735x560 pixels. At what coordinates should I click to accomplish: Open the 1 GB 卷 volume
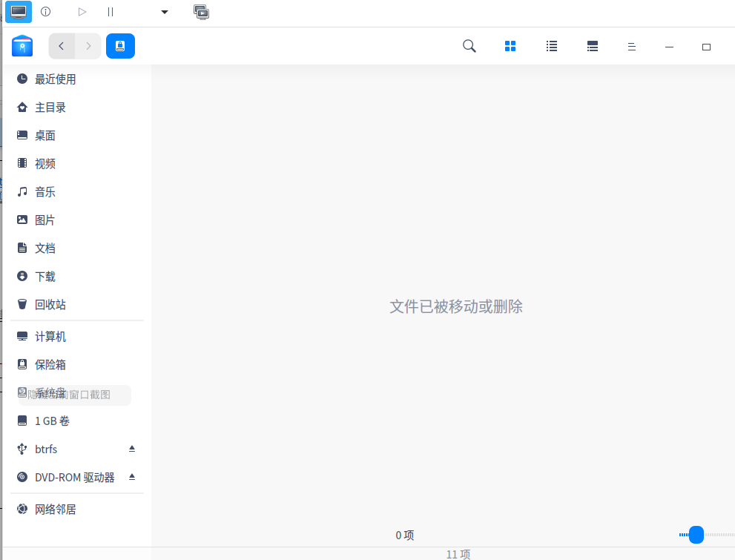(x=52, y=421)
